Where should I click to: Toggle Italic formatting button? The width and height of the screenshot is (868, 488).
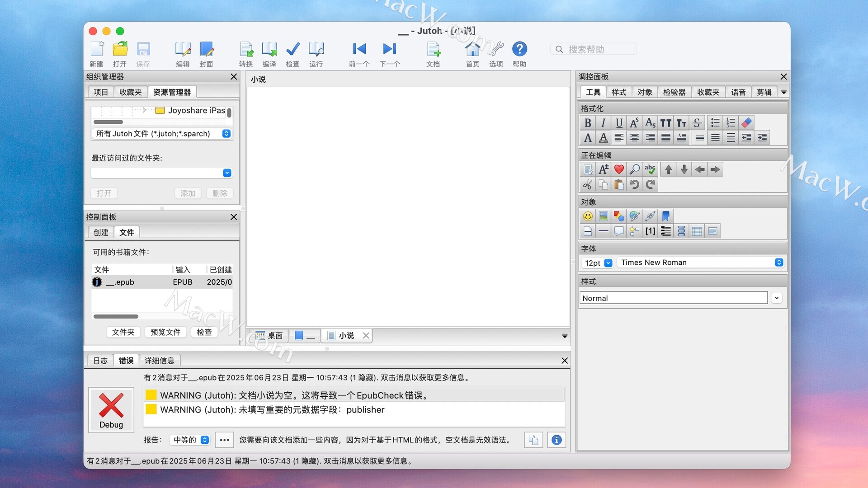(x=603, y=122)
